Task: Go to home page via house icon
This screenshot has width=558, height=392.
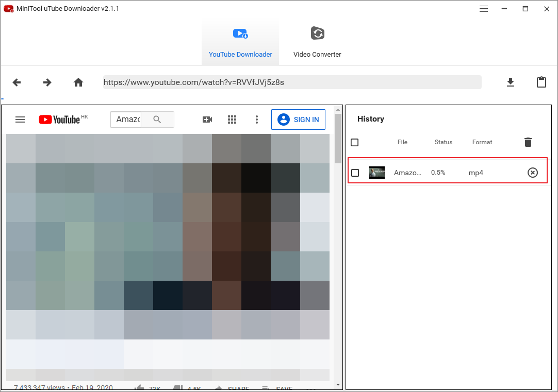Action: (78, 82)
